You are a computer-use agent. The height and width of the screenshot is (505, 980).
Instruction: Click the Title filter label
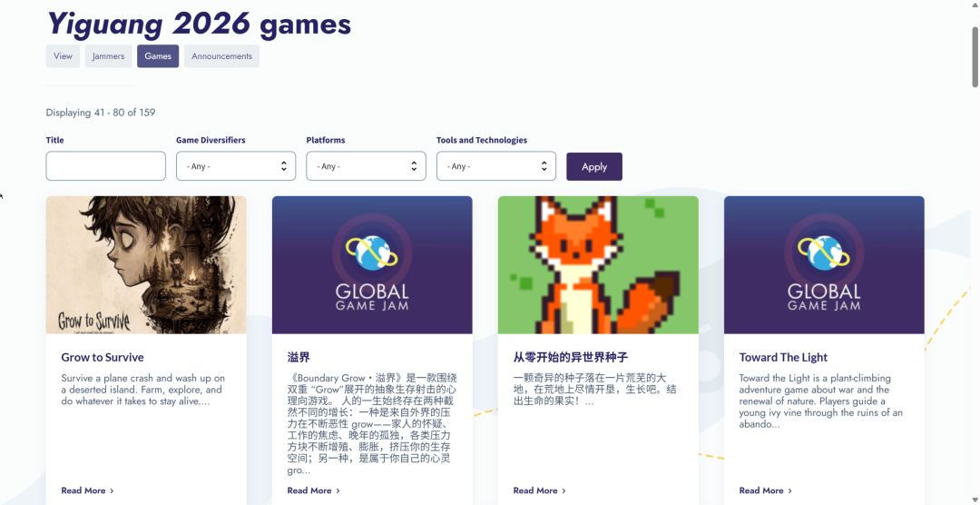(55, 140)
